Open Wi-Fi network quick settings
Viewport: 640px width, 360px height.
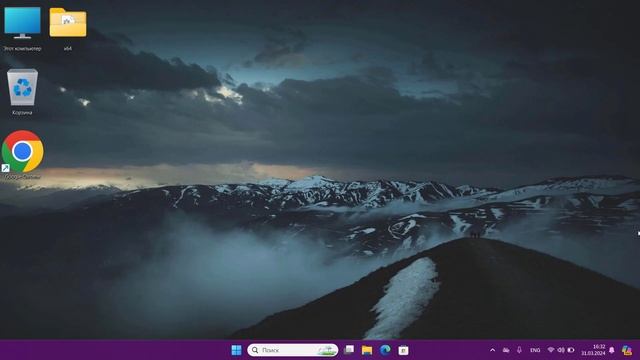551,350
